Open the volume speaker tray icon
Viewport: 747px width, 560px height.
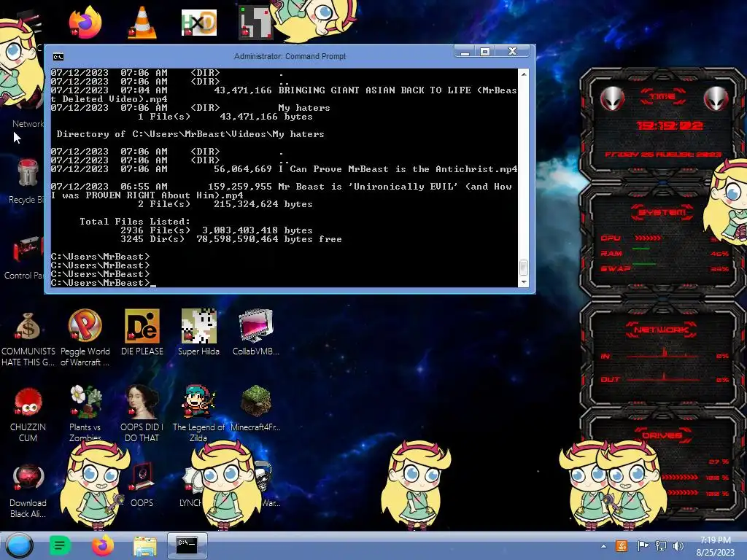[x=678, y=545]
